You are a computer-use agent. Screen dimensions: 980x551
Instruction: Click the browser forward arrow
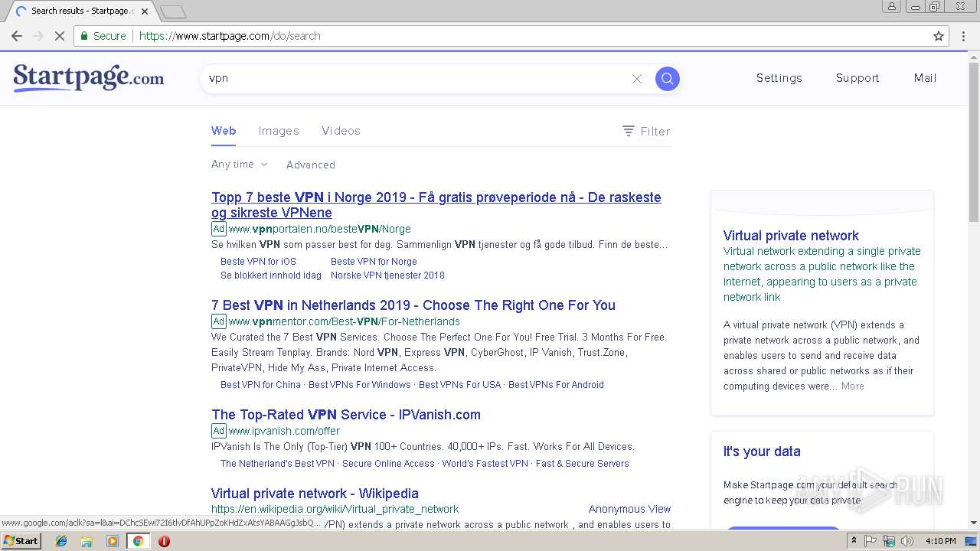[38, 36]
